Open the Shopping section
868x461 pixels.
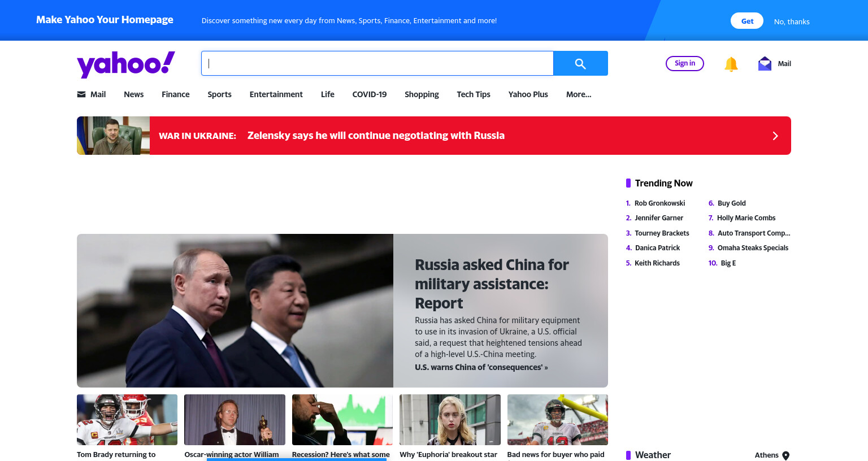click(422, 94)
